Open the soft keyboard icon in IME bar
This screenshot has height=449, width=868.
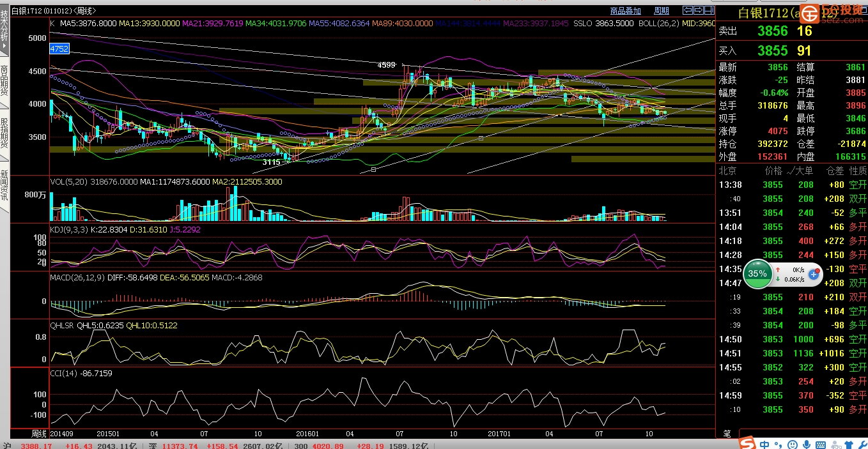(821, 444)
